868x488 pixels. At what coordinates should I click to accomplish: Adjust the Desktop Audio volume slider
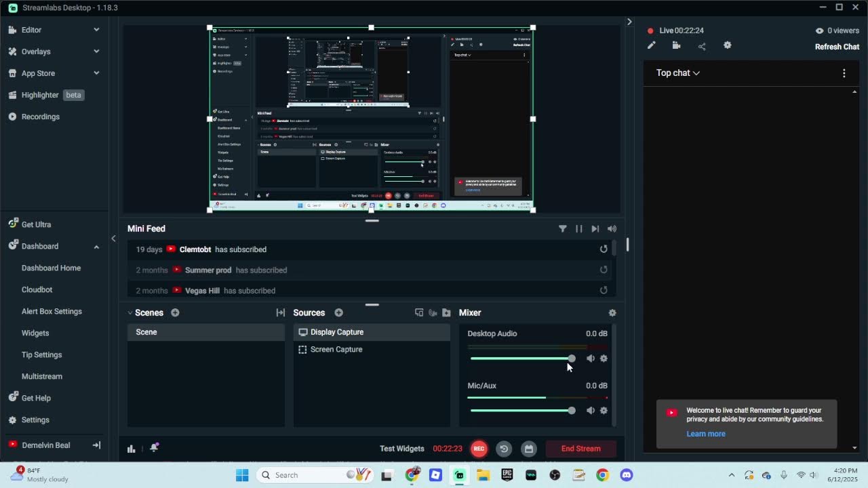click(523, 359)
